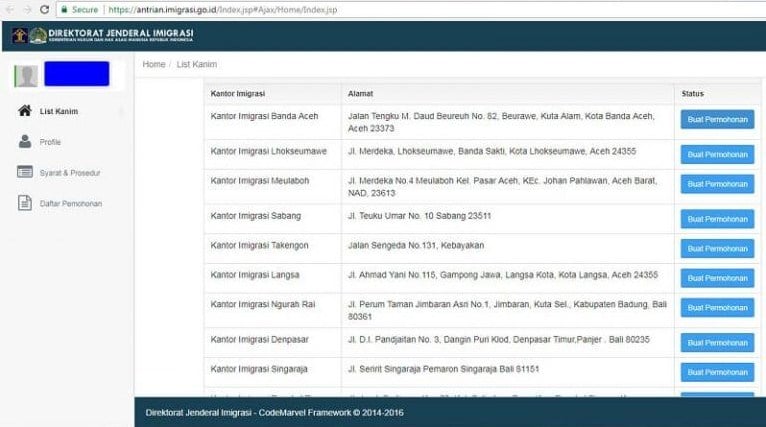
Task: Click the browser forward arrow
Action: [27, 9]
